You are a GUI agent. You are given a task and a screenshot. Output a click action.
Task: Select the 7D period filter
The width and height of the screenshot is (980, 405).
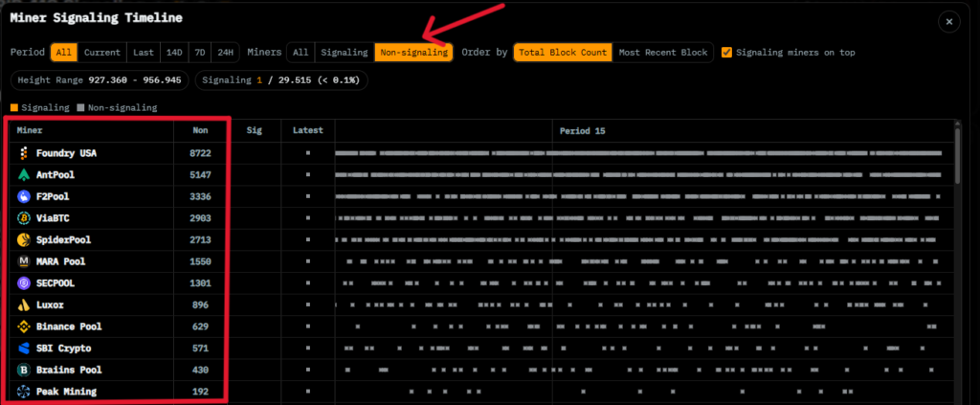(x=199, y=53)
